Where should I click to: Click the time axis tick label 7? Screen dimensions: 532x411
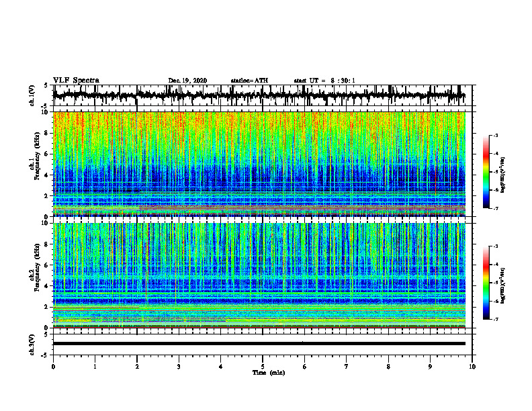click(347, 367)
